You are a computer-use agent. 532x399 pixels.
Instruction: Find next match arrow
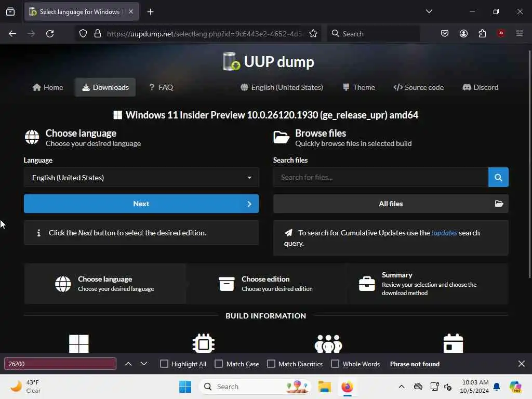point(144,364)
